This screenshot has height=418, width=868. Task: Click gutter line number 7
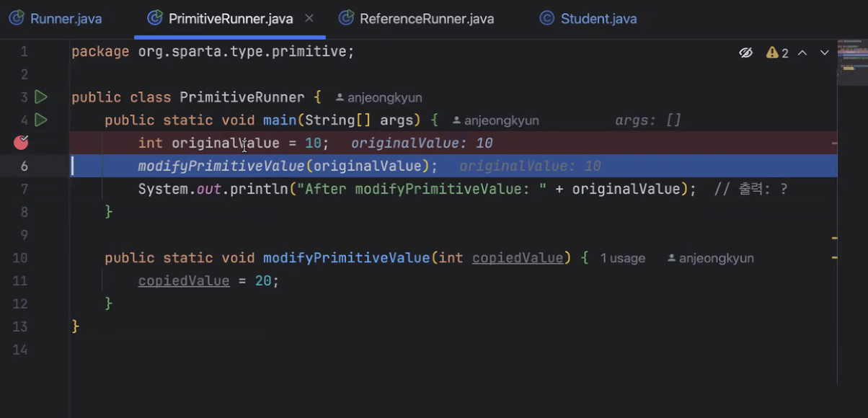25,189
